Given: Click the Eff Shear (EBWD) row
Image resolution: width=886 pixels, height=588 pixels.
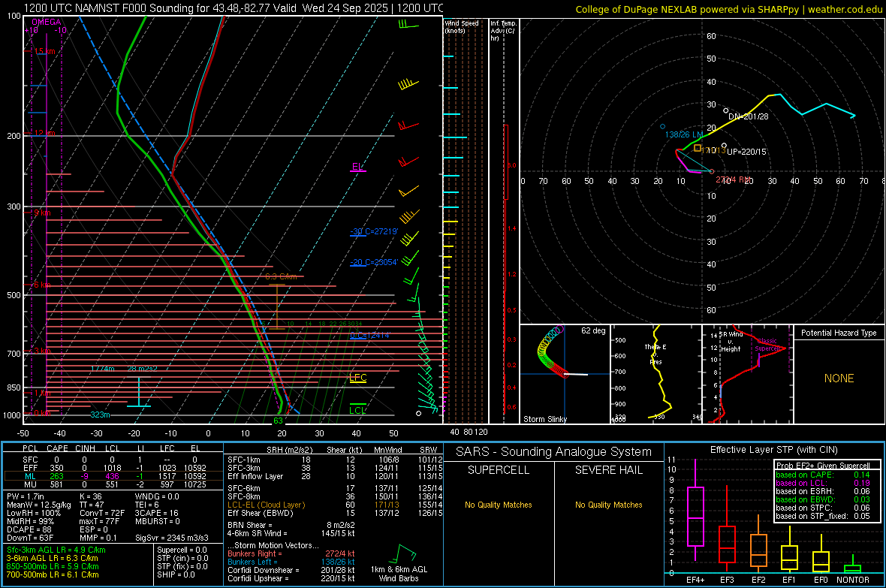Looking at the screenshot, I should coord(335,513).
